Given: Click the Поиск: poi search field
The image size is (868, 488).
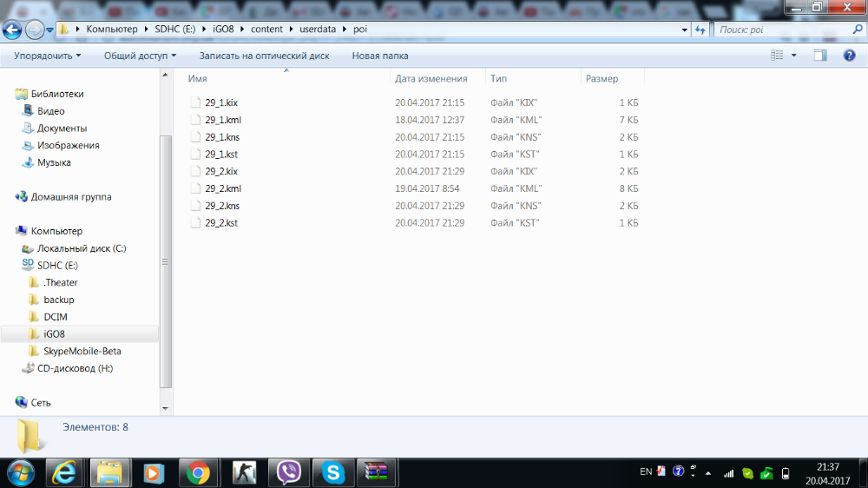Looking at the screenshot, I should tap(783, 30).
